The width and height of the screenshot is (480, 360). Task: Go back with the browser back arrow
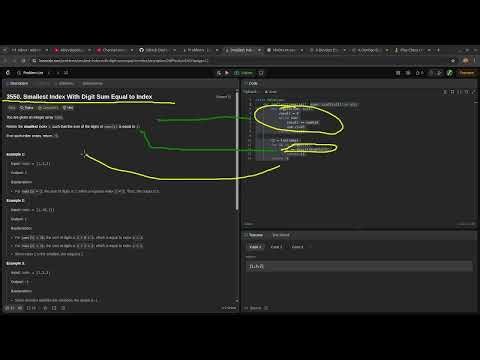pyautogui.click(x=5, y=61)
